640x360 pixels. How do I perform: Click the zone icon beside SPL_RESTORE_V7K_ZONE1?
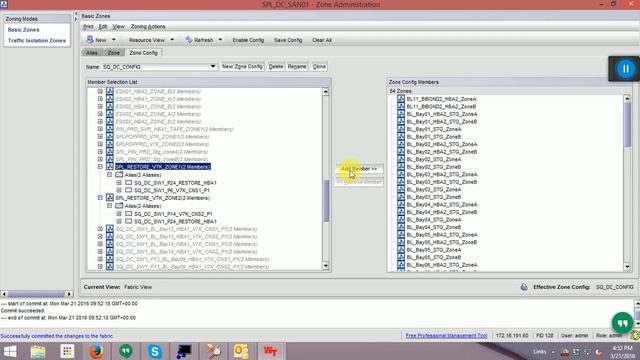click(x=110, y=167)
